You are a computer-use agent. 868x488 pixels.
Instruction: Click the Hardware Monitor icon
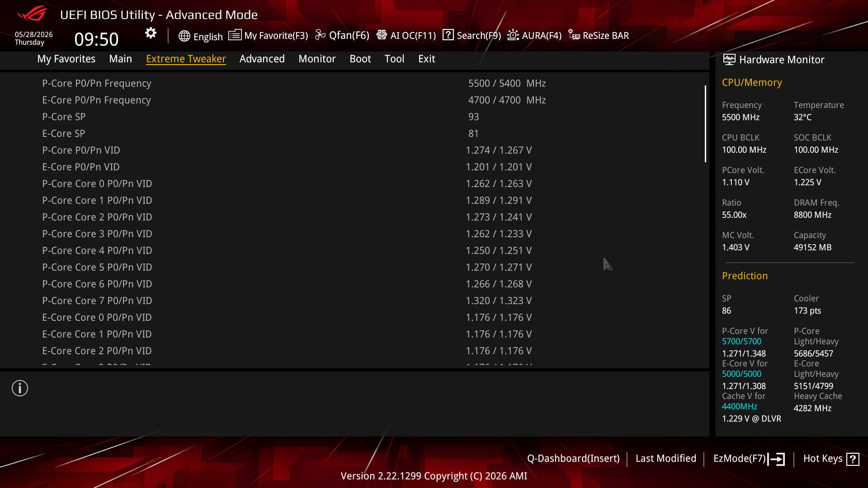pos(729,59)
